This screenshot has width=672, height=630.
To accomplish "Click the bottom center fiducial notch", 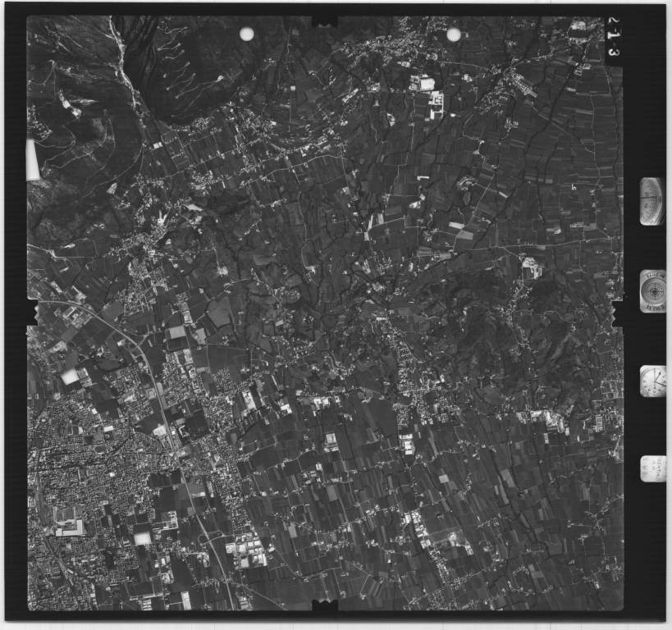I will (325, 606).
